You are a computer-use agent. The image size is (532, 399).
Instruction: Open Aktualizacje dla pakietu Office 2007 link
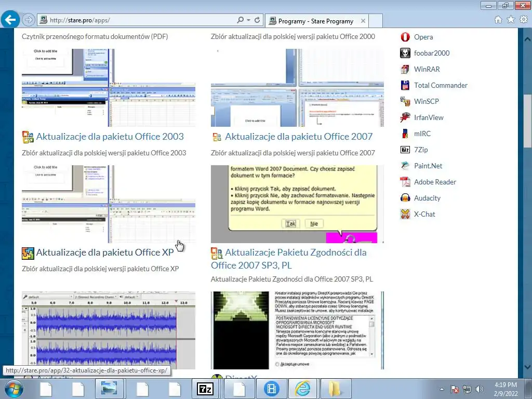299,137
